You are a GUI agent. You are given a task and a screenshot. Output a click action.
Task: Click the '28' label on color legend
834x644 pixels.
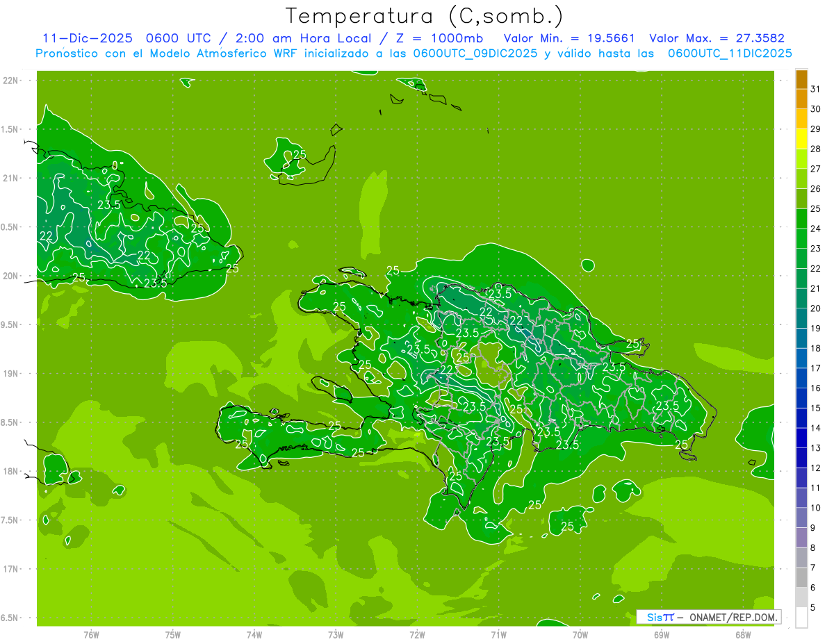pos(816,149)
